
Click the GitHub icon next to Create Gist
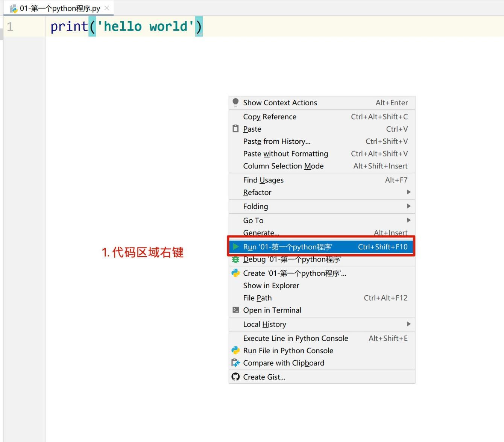(236, 377)
